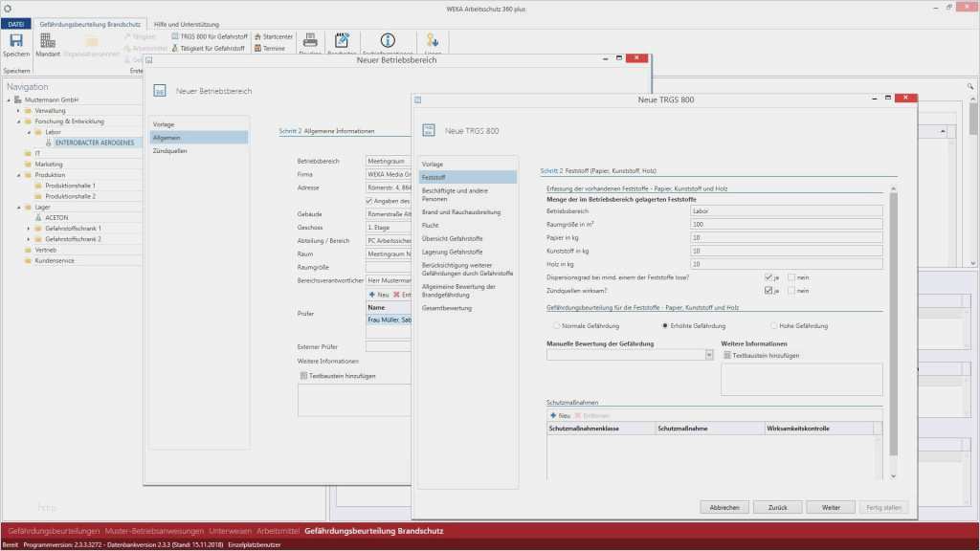Click the Speichern save icon
980x551 pixels.
[x=15, y=41]
